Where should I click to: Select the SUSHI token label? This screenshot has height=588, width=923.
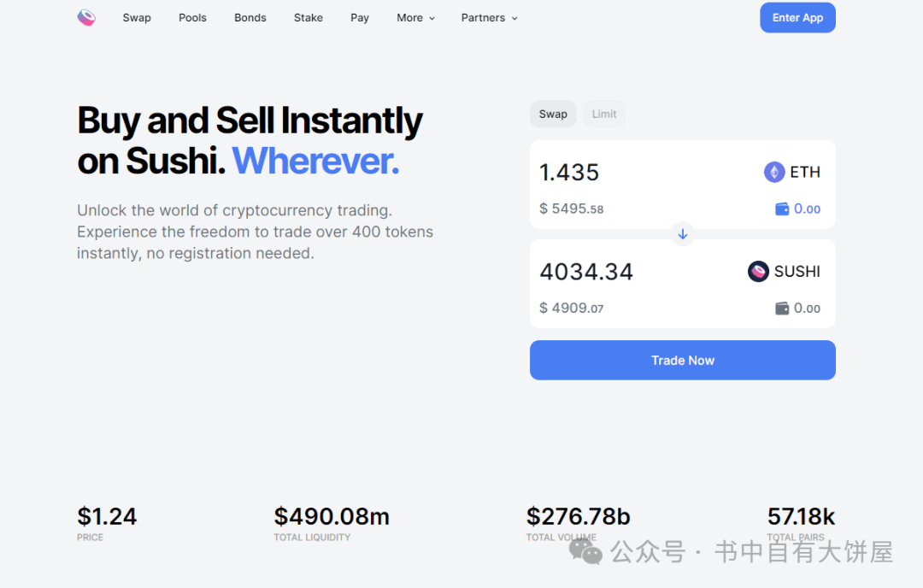[x=797, y=271]
